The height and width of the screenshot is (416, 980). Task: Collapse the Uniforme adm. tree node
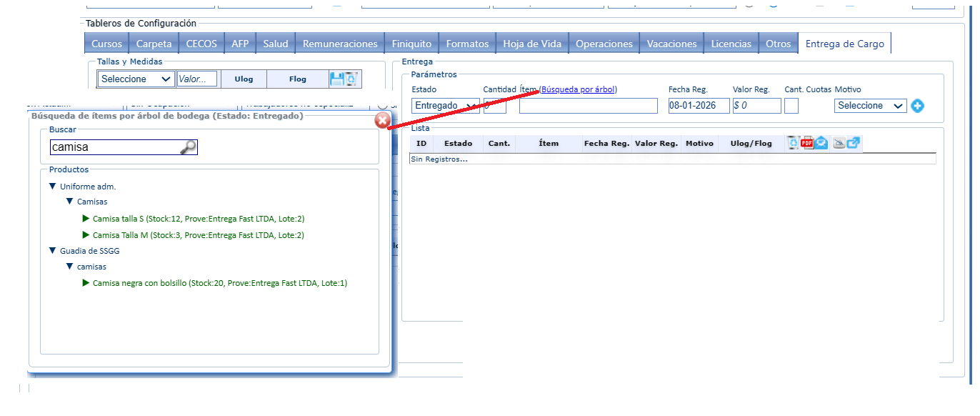(x=52, y=187)
